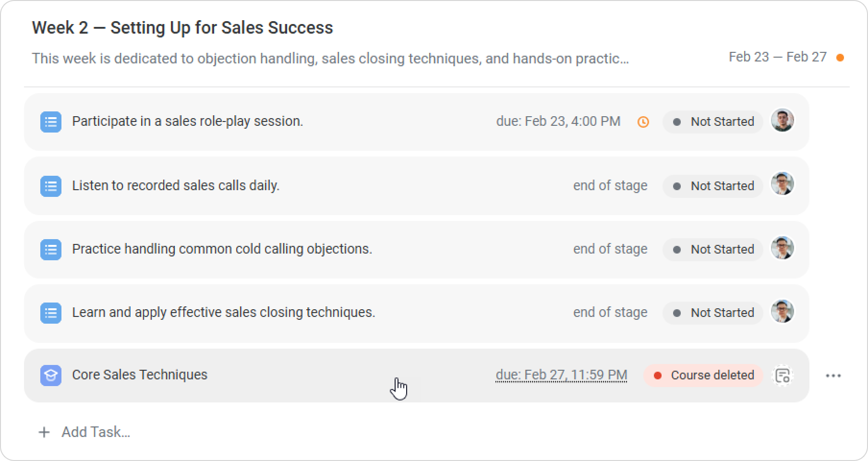Click the orange clock reminder icon
The width and height of the screenshot is (868, 461).
click(643, 122)
